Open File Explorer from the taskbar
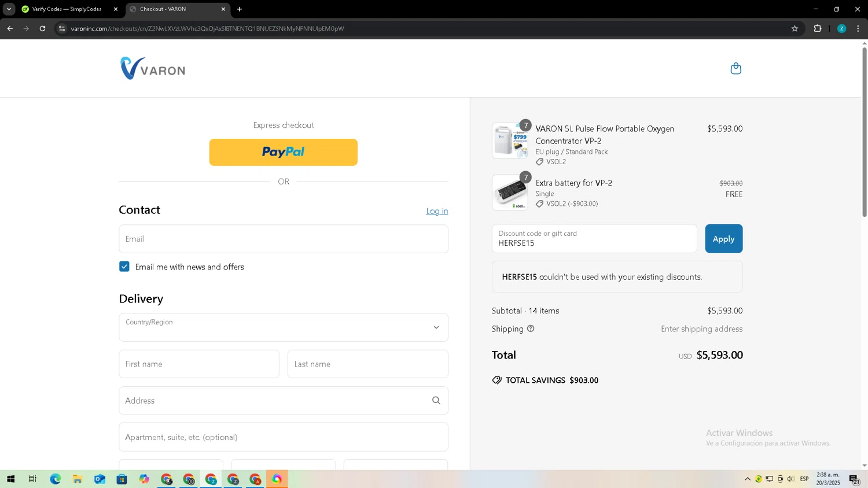868x488 pixels. [77, 479]
